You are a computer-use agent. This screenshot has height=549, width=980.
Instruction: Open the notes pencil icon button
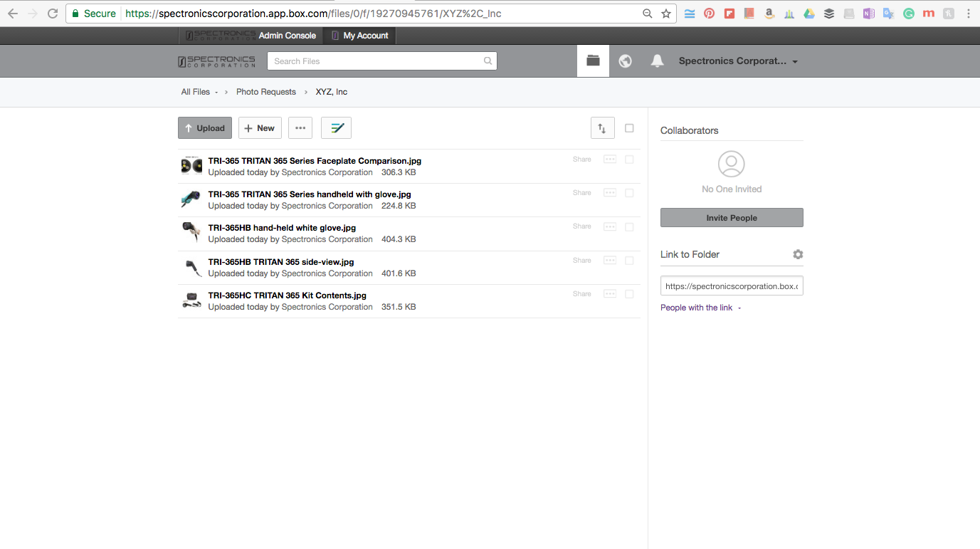[336, 128]
